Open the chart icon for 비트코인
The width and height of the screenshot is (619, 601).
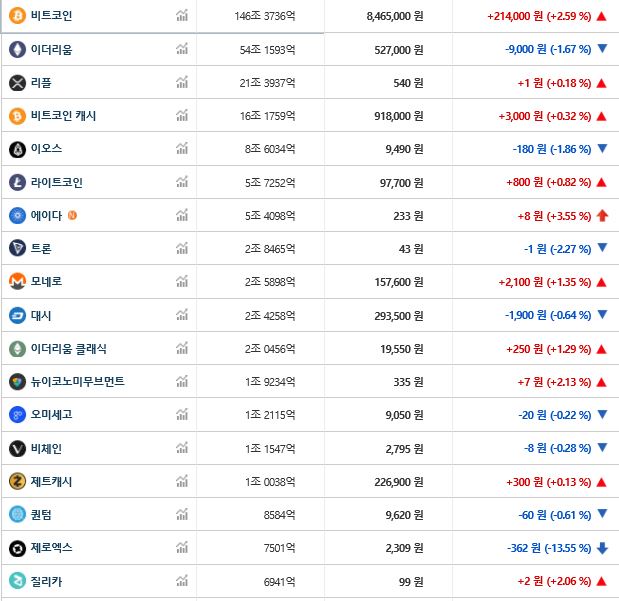(x=182, y=16)
